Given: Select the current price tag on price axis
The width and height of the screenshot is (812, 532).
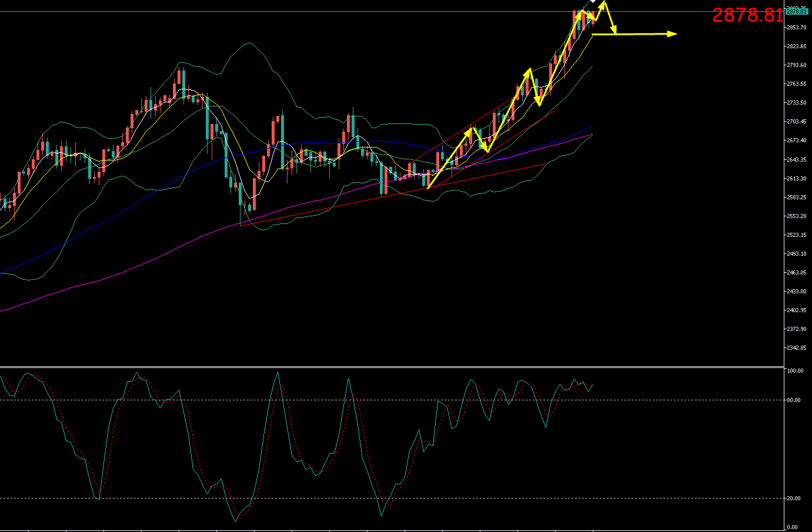Looking at the screenshot, I should [x=796, y=11].
